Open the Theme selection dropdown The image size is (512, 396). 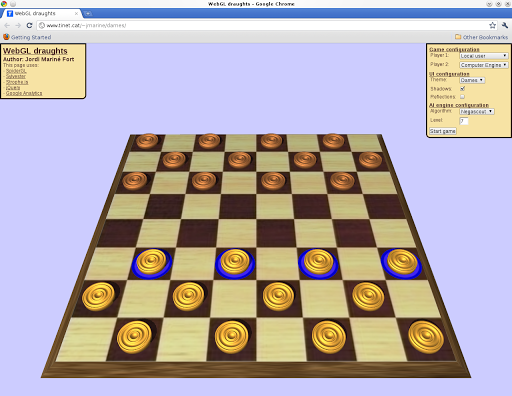(472, 80)
